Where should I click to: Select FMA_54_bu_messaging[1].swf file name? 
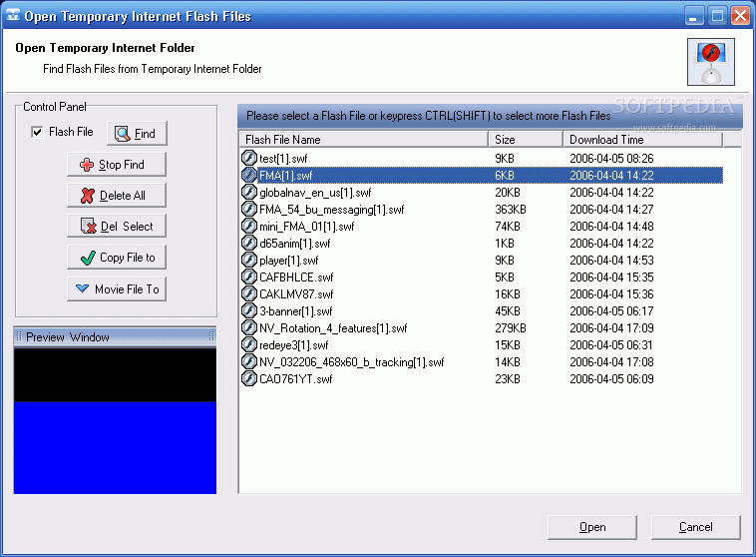coord(332,210)
